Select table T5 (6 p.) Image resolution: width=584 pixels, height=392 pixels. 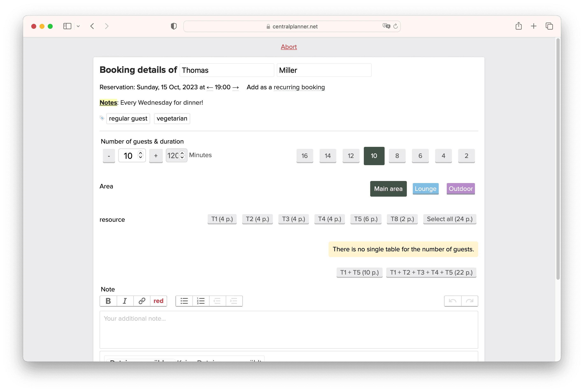click(366, 219)
